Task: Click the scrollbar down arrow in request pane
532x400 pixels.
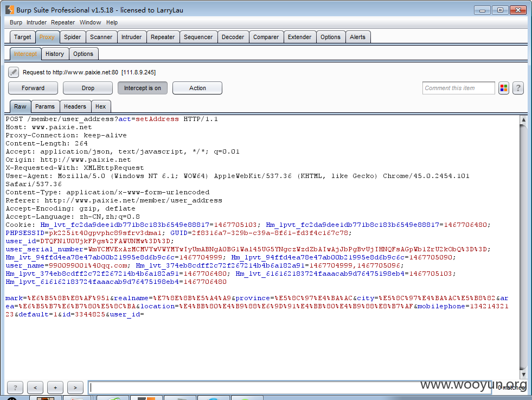Action: coord(523,374)
